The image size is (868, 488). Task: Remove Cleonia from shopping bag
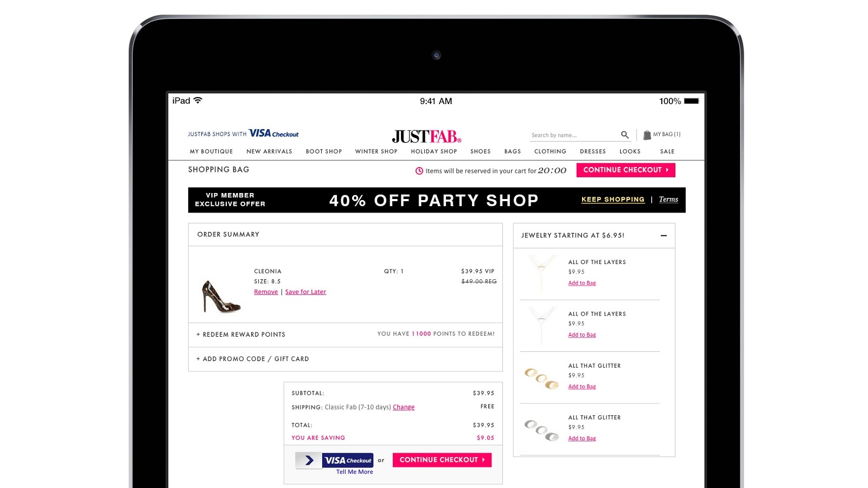266,292
